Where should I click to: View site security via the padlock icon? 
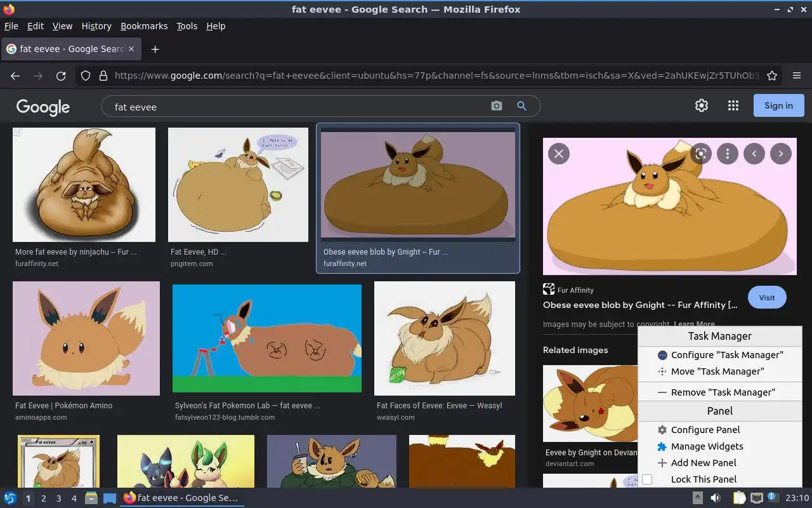pyautogui.click(x=103, y=76)
